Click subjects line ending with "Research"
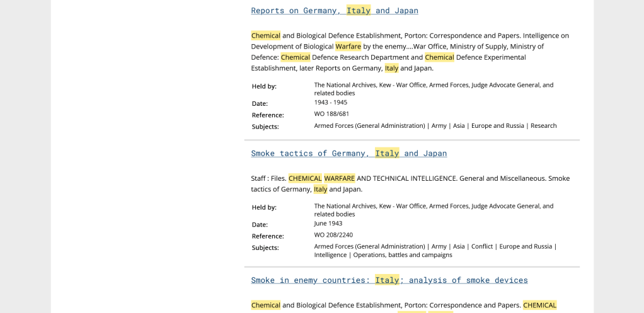 point(435,126)
